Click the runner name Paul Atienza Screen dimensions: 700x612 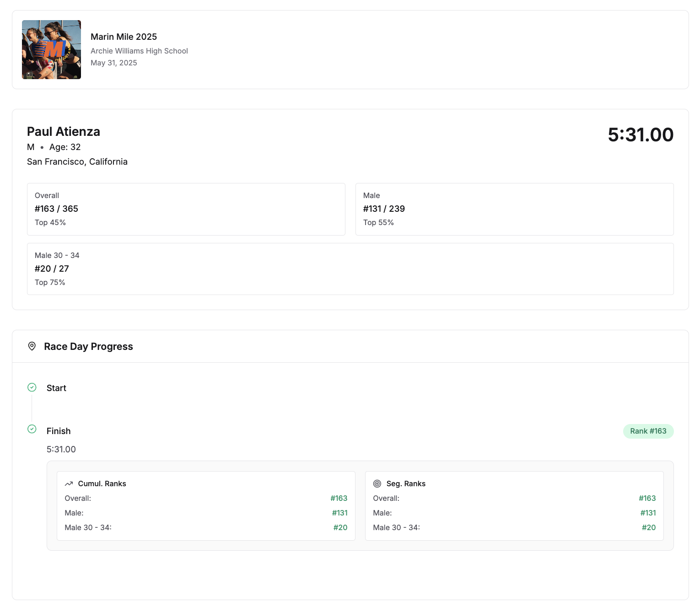pyautogui.click(x=64, y=132)
